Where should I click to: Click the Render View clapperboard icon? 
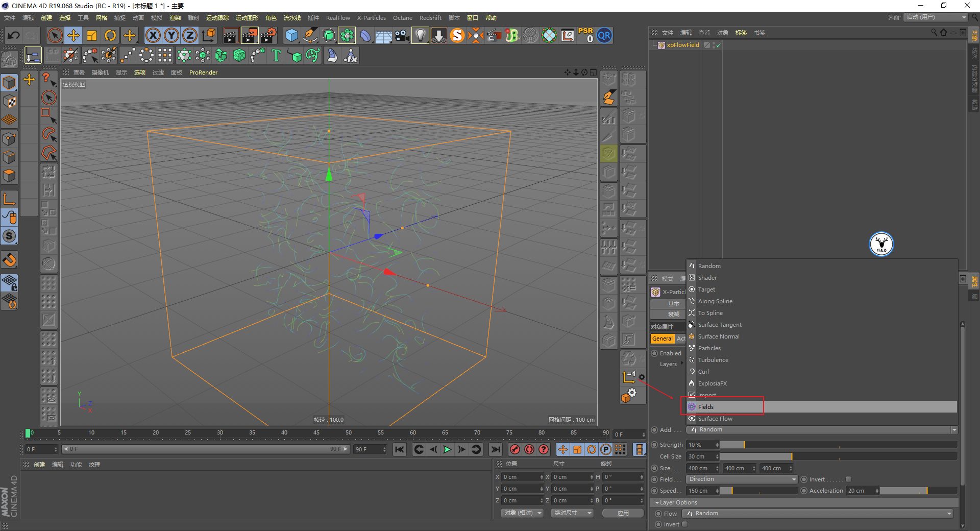coord(231,35)
